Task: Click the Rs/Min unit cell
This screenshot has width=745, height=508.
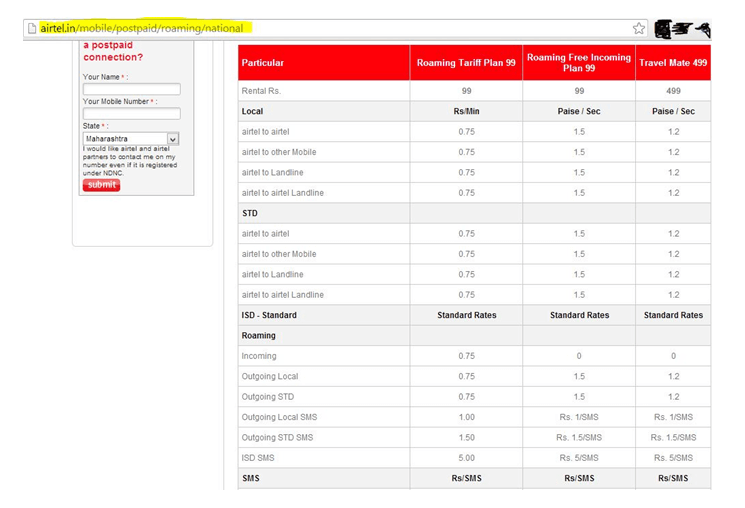Action: pyautogui.click(x=467, y=111)
